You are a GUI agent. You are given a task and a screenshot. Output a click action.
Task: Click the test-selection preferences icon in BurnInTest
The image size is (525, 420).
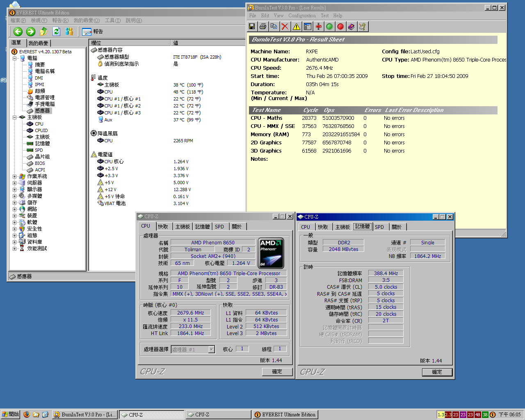pos(308,27)
